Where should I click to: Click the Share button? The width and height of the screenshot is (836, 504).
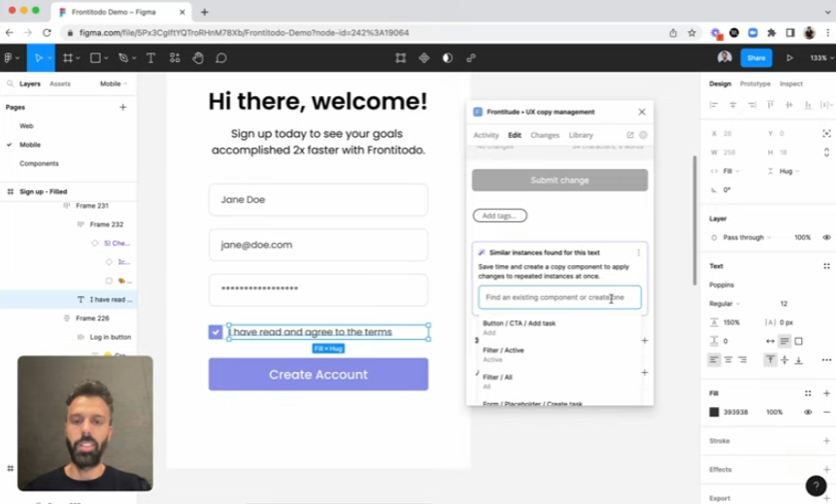755,58
